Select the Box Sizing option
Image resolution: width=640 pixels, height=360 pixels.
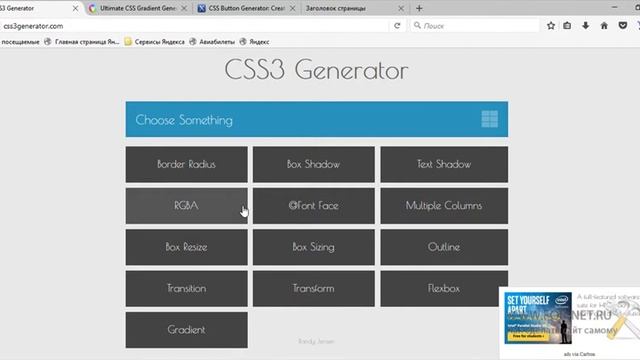313,247
